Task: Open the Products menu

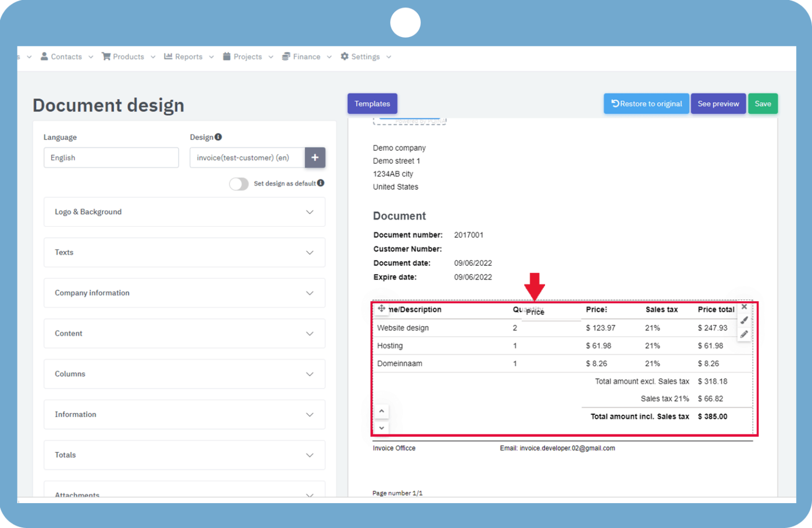Action: [x=128, y=57]
